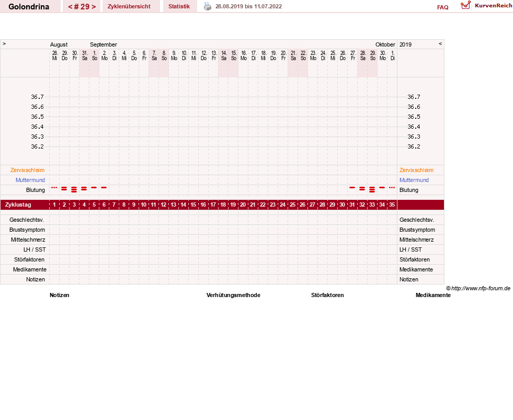513x420 pixels.
Task: Click the small arrow left of August
Action: [x=4, y=43]
